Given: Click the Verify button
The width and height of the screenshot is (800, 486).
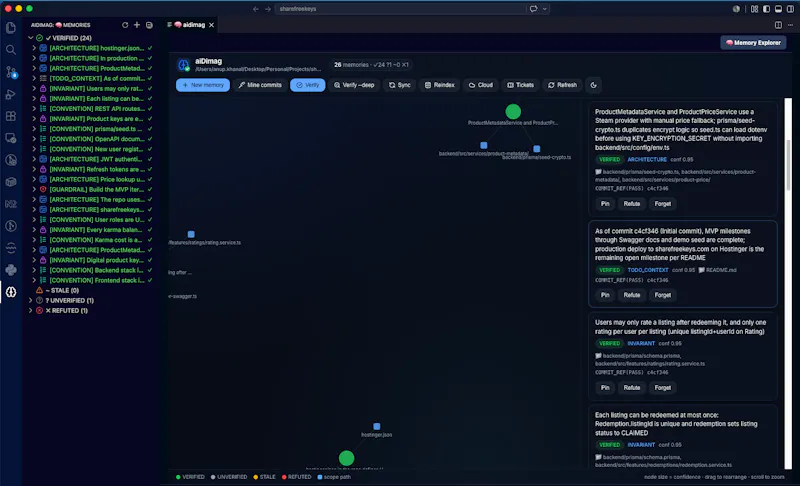Looking at the screenshot, I should [308, 85].
